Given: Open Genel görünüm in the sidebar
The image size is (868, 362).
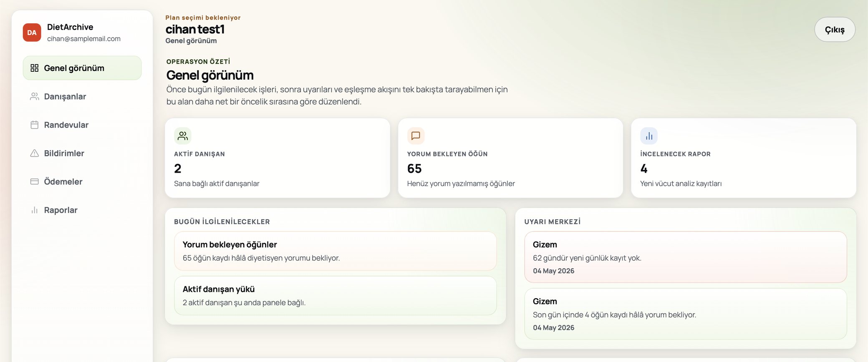Looking at the screenshot, I should 82,68.
